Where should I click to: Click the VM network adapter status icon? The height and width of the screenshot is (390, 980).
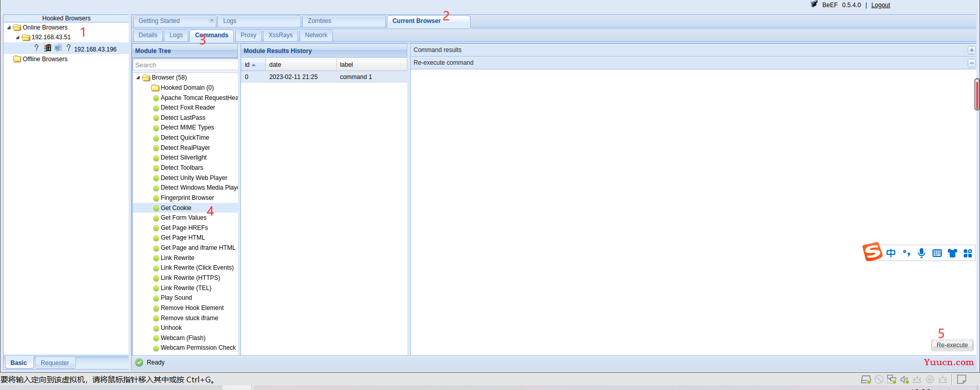point(892,379)
